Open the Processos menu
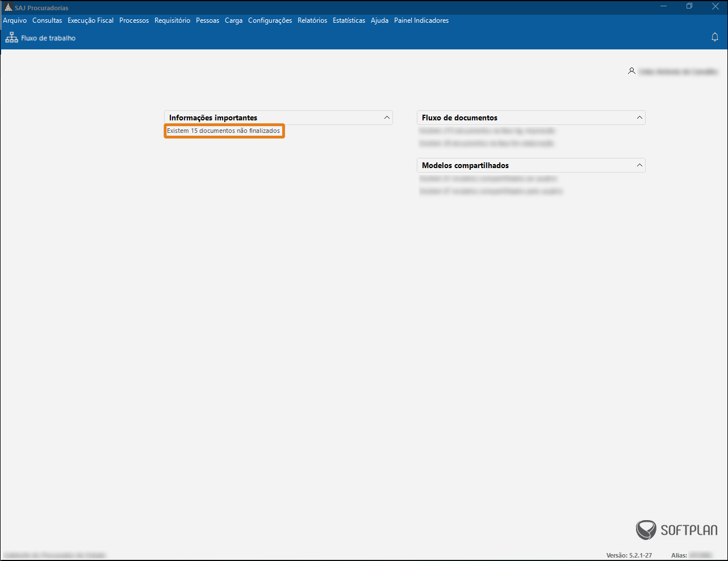The width and height of the screenshot is (728, 561). tap(134, 20)
